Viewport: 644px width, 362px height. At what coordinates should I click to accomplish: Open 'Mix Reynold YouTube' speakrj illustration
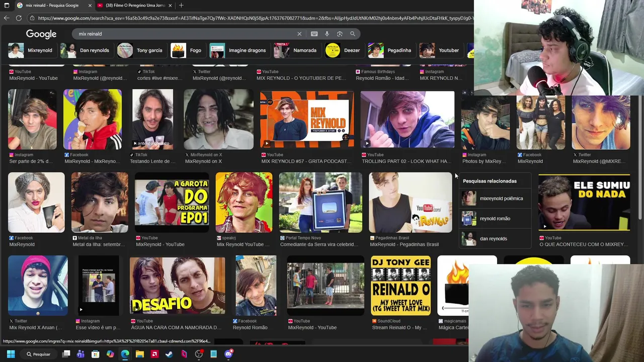tap(244, 202)
